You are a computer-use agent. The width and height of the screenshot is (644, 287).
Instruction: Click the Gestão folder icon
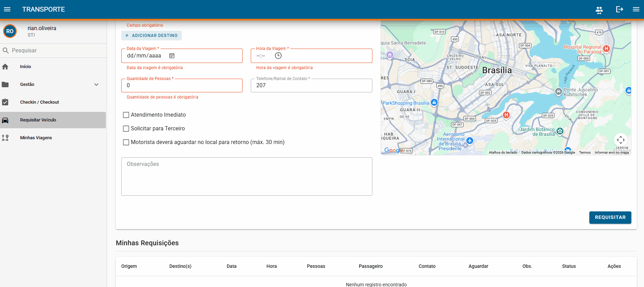tap(5, 84)
